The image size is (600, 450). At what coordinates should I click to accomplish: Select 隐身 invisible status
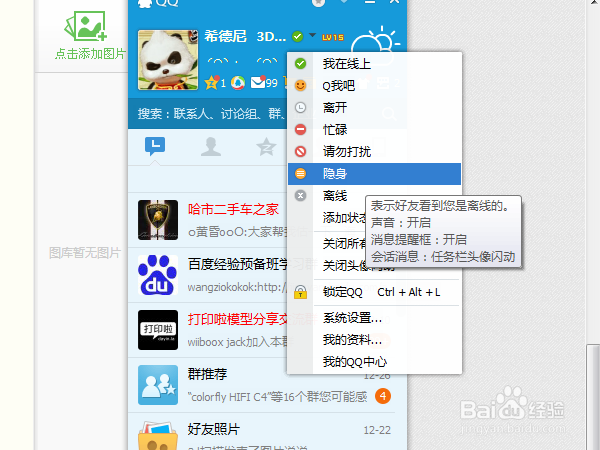(374, 174)
